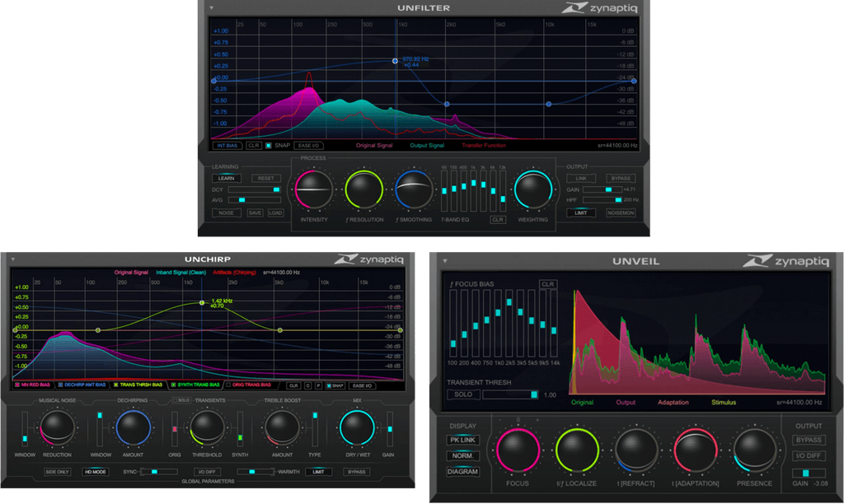Click the Transient Thresh slider in Unveil
844x504 pixels.
tap(510, 394)
